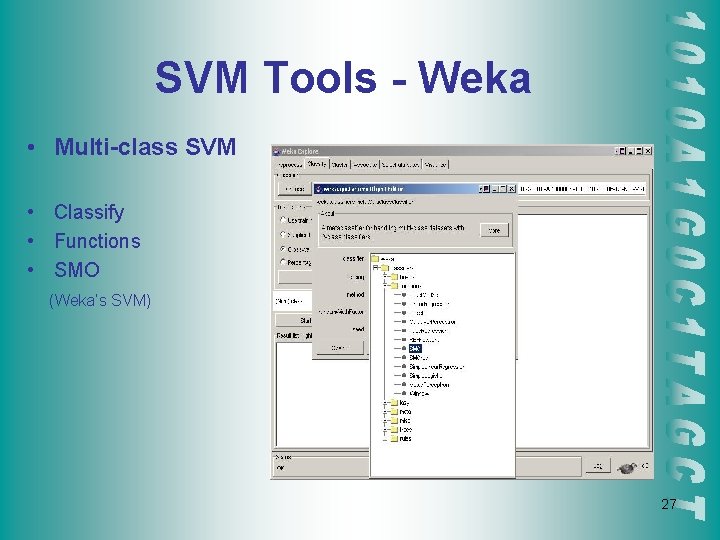Minimize the Weka Explorer window

click(632, 151)
